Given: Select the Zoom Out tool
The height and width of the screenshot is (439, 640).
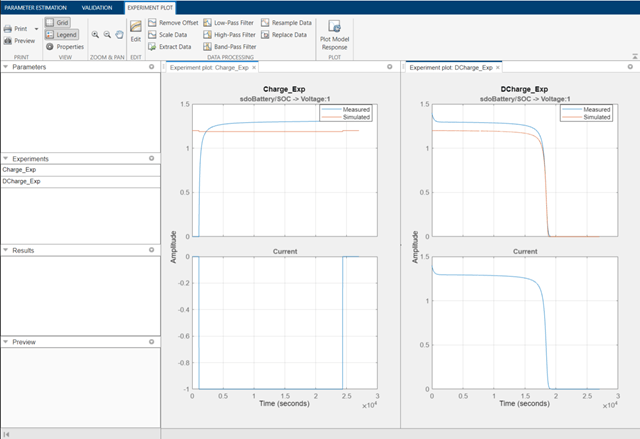Looking at the screenshot, I should tap(107, 35).
